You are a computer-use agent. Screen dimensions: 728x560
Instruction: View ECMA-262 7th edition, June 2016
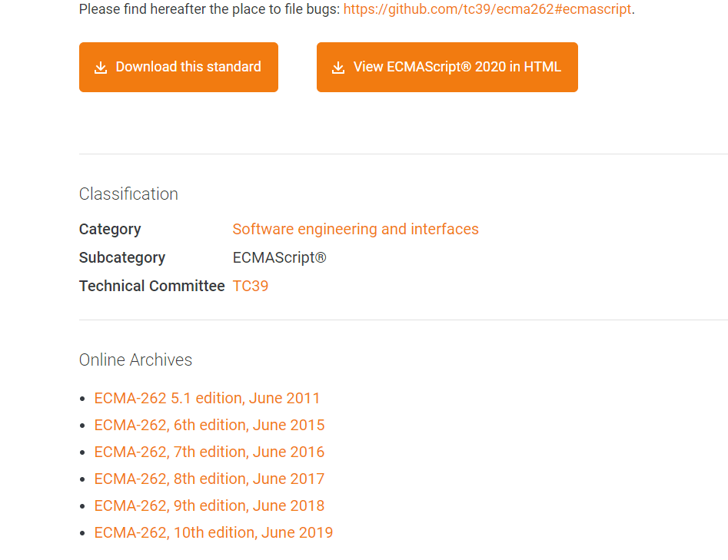[x=209, y=452]
